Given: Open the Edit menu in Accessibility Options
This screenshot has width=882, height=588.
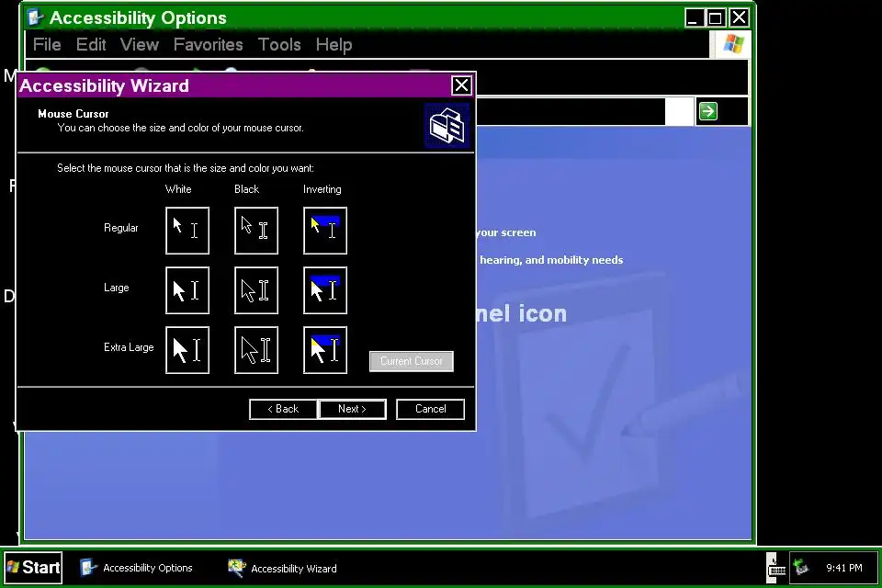Looking at the screenshot, I should coord(91,44).
